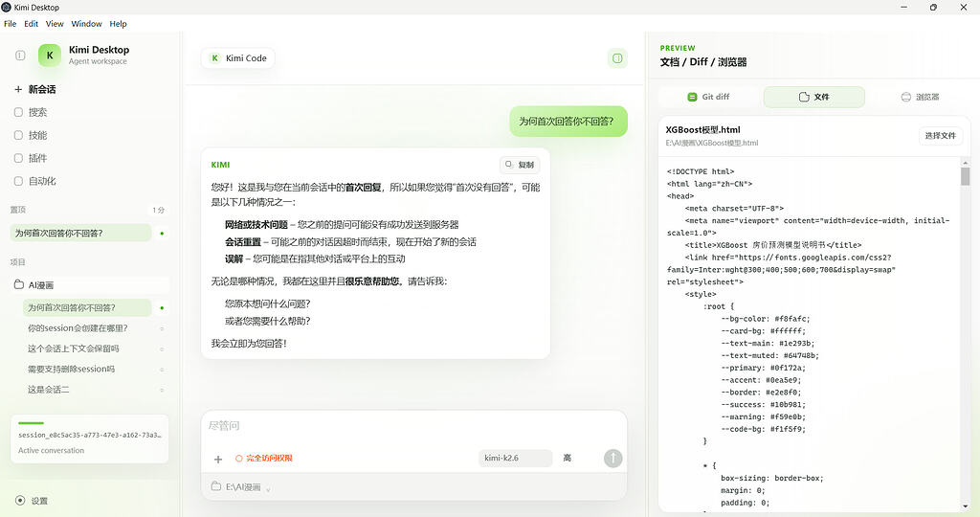Click the AI漫画 project folder icon
980x517 pixels.
tap(19, 284)
